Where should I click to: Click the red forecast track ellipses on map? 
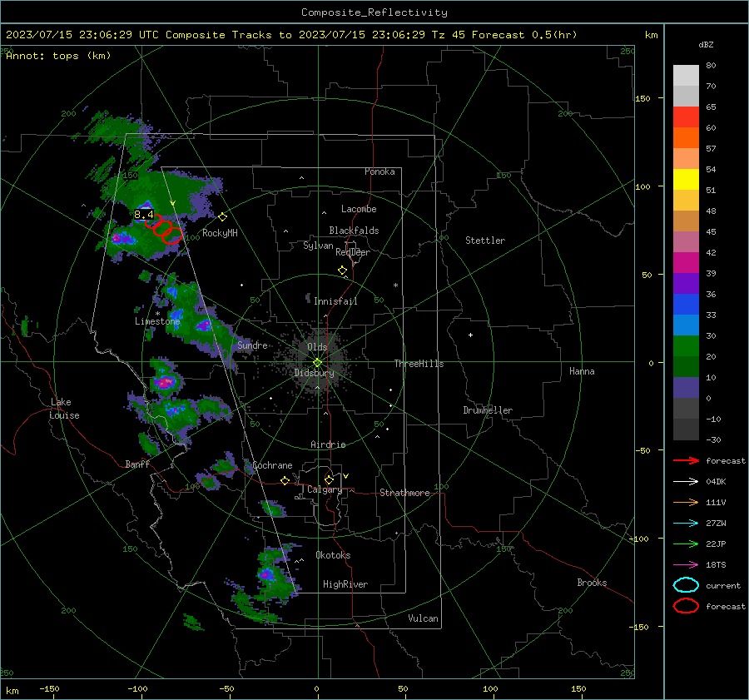point(163,228)
